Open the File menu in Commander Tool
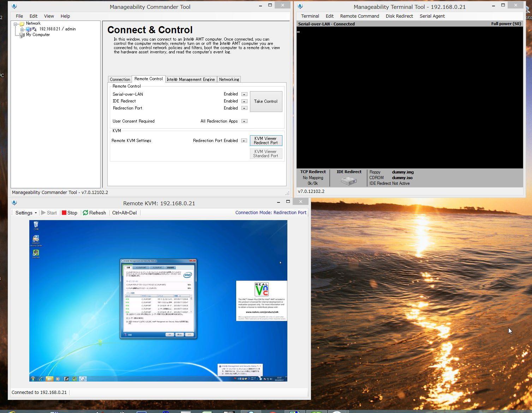Image resolution: width=532 pixels, height=413 pixels. pos(19,16)
